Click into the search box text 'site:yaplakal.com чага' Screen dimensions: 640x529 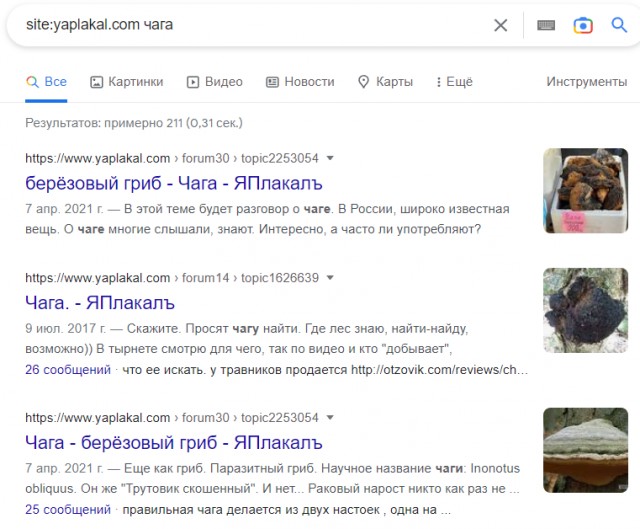click(x=100, y=24)
